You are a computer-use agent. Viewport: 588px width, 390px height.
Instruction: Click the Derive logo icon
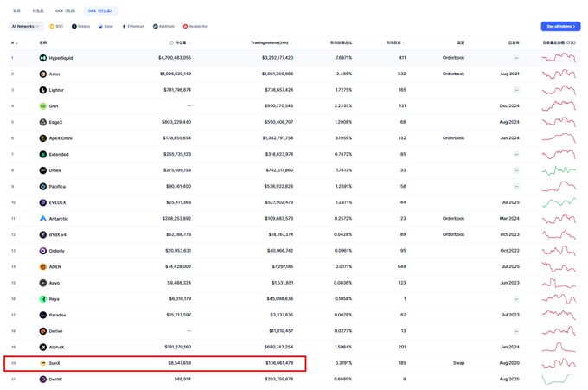42,331
